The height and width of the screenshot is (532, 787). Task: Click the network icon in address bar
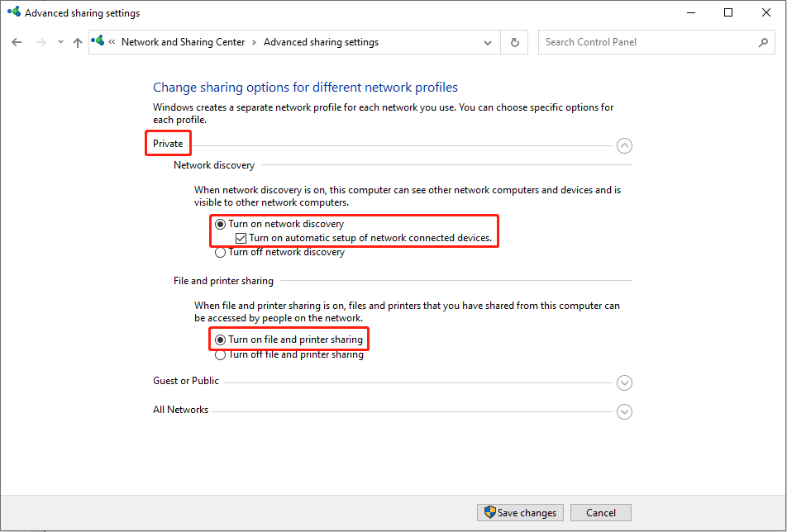click(99, 42)
